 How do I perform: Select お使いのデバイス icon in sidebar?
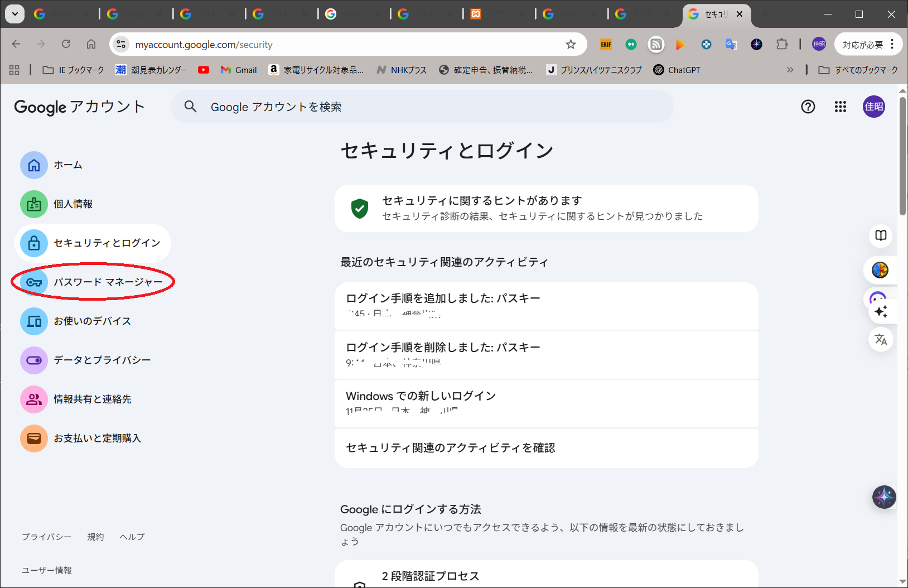click(34, 321)
